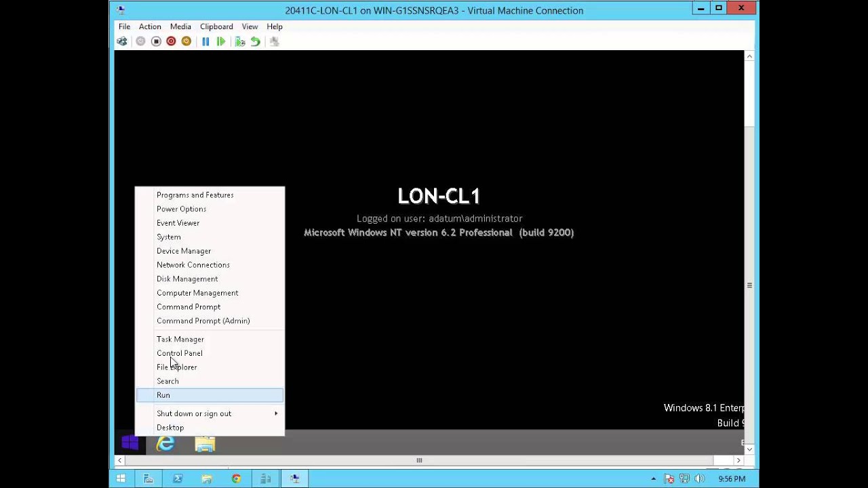868x488 pixels.
Task: Click the red Shut Down toolbar icon
Action: (171, 41)
